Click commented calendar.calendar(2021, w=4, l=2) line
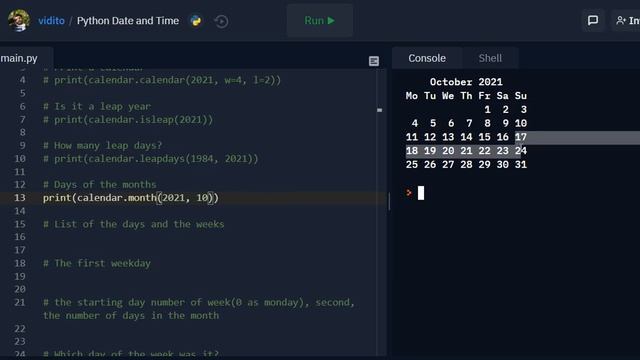Viewport: 640px width, 360px height. (x=162, y=80)
